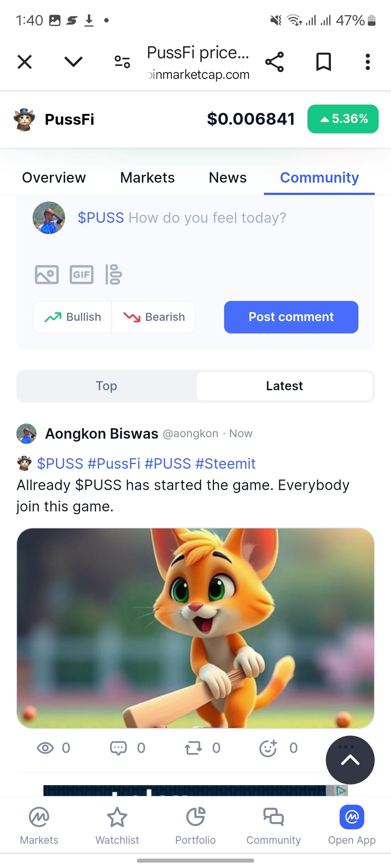Open the Markets tab for PussFi
Viewport: 391px width, 868px height.
tap(147, 178)
